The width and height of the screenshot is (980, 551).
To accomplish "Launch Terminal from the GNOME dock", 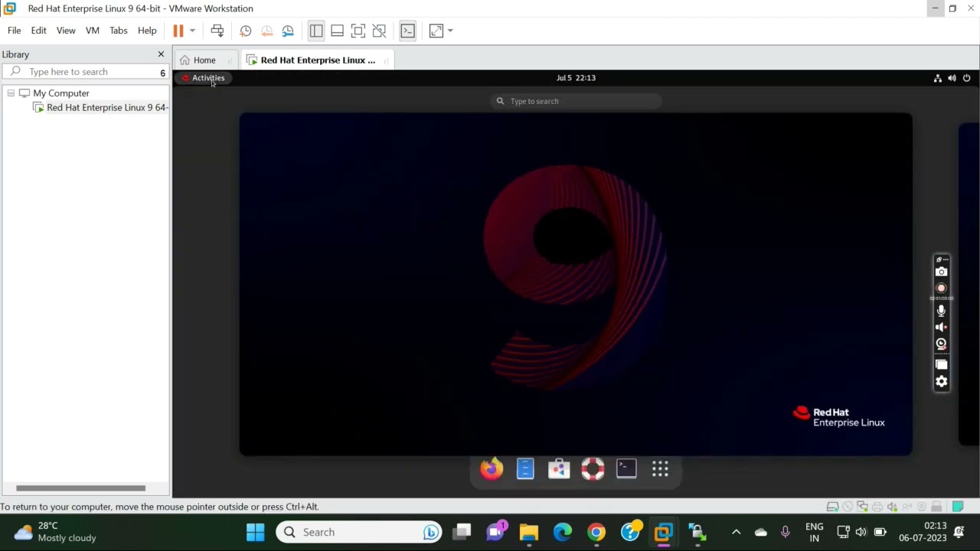I will coord(626,468).
